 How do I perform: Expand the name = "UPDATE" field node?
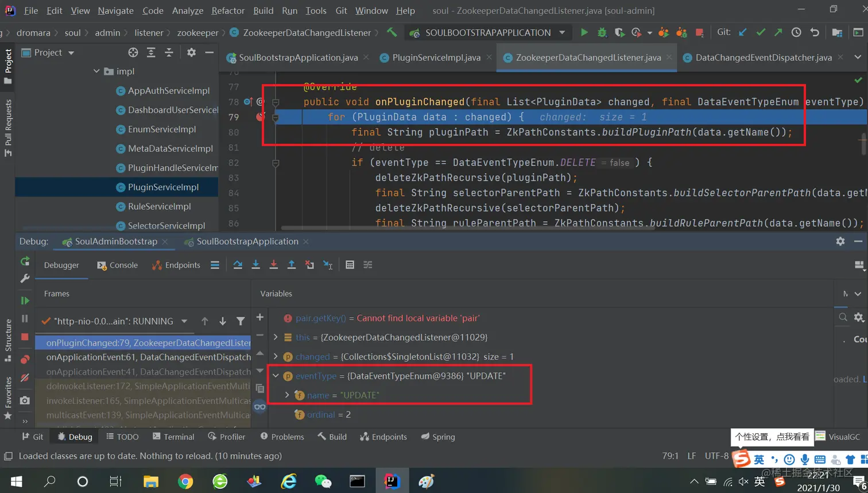(x=287, y=395)
